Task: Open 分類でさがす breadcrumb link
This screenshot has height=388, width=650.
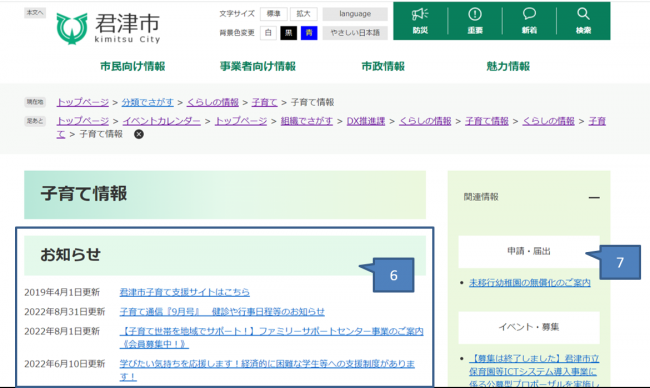Action: pyautogui.click(x=148, y=102)
